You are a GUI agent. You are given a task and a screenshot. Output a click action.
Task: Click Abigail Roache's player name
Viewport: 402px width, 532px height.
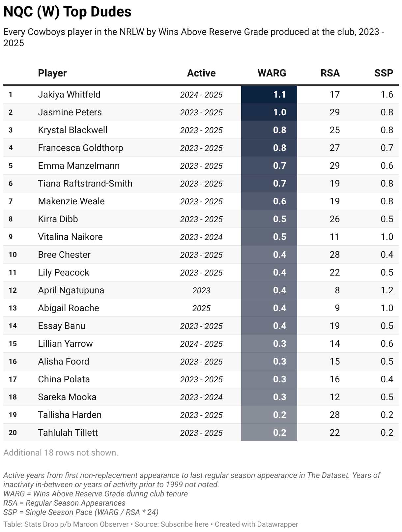pyautogui.click(x=69, y=308)
